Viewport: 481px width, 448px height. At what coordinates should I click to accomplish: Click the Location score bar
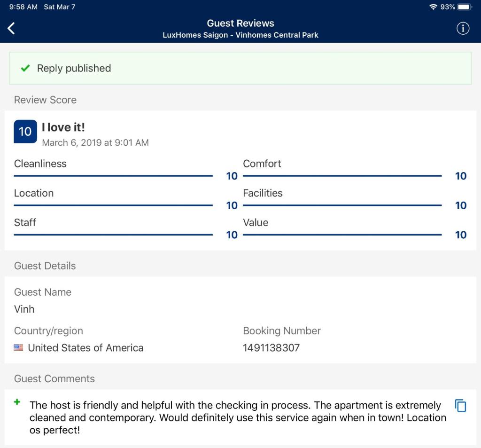coord(113,205)
